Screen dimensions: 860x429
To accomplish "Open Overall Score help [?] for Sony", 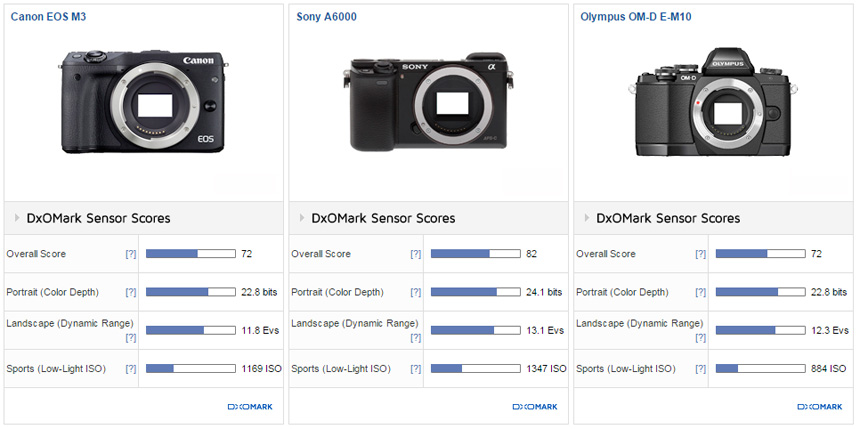I will coord(416,254).
